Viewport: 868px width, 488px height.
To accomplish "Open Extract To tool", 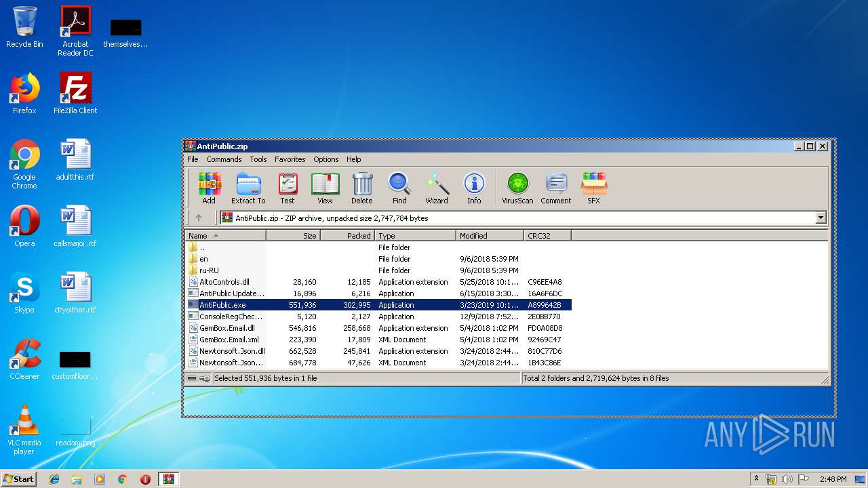I will tap(248, 188).
